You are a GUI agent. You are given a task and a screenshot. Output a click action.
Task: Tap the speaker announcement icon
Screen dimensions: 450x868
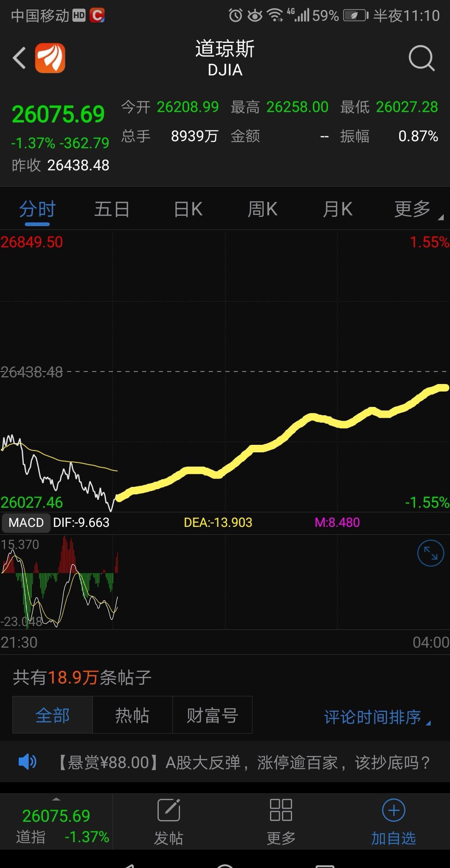27,762
